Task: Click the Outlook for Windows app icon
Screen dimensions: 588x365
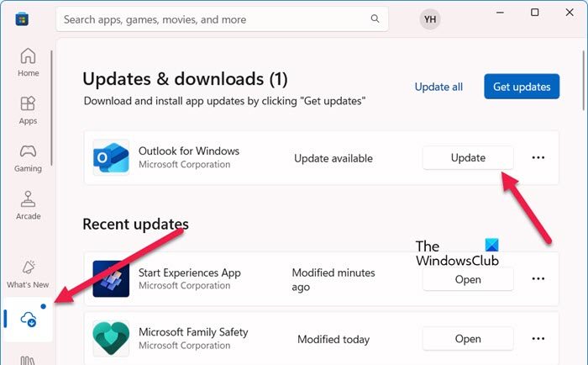Action: click(111, 157)
